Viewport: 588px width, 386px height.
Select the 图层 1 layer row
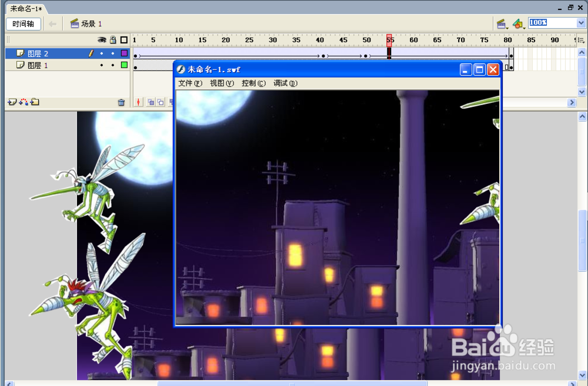pyautogui.click(x=68, y=65)
